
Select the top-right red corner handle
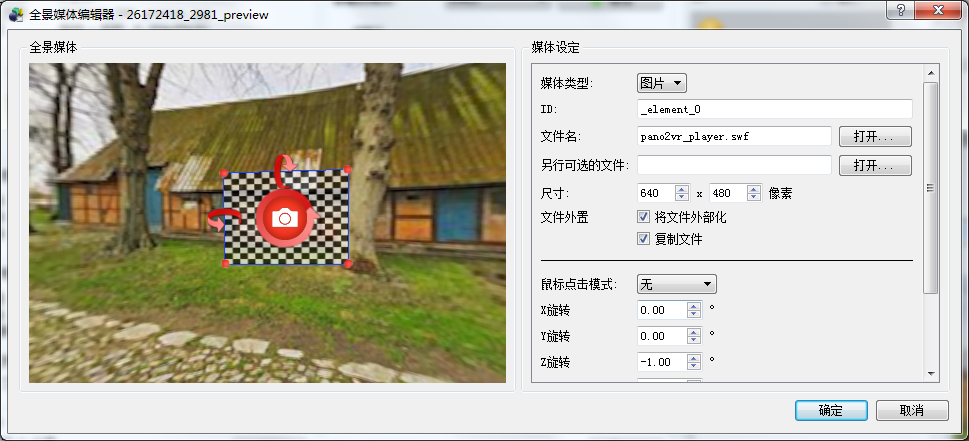pyautogui.click(x=348, y=169)
